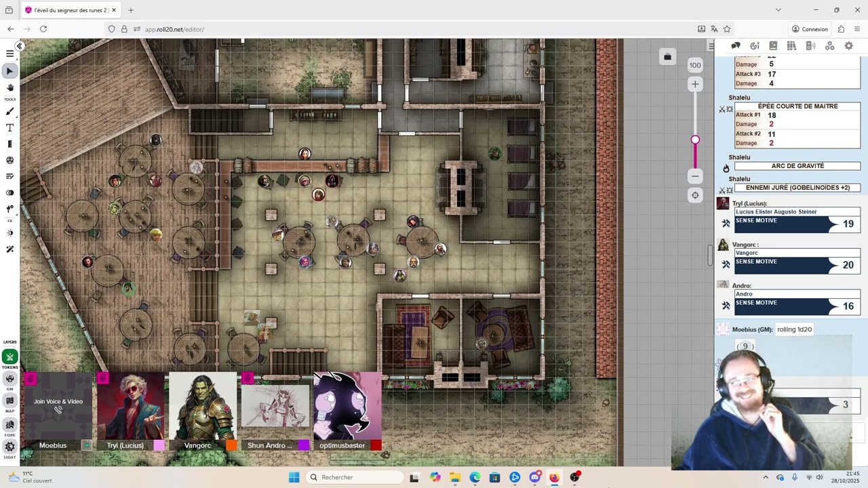The height and width of the screenshot is (488, 868).
Task: Open the 100 zoom level menu
Action: [x=695, y=65]
